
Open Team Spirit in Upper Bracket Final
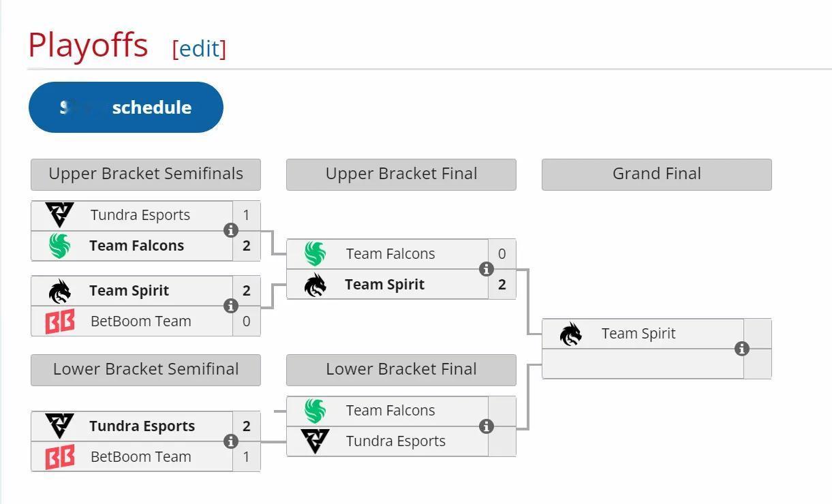(384, 285)
